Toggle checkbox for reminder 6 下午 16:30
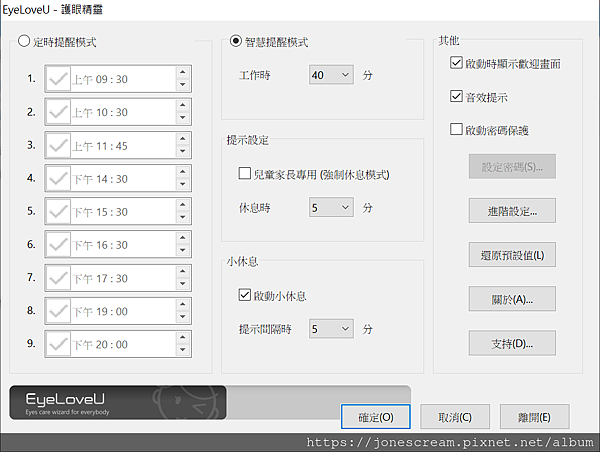Viewport: 600px width, 452px height. (x=58, y=244)
